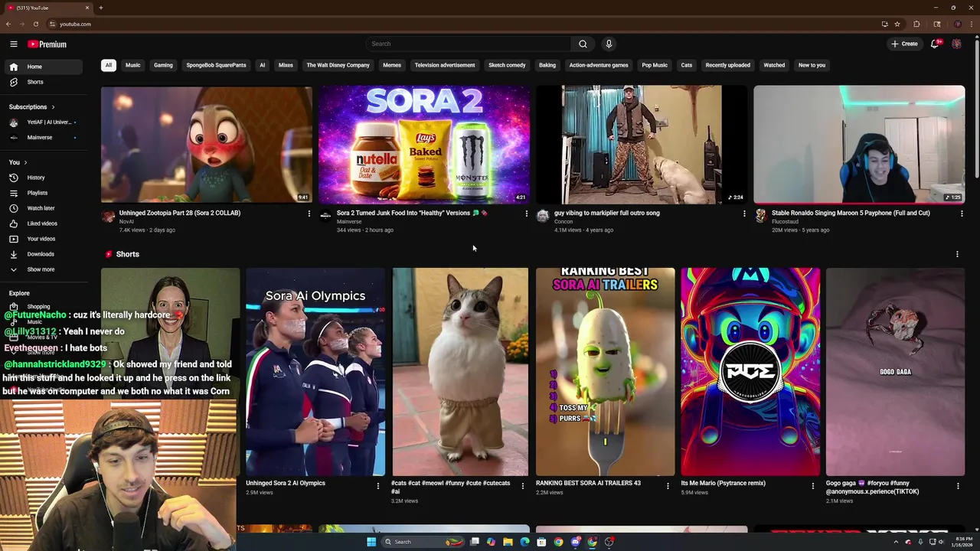Open Liked videos in the sidebar
980x551 pixels.
[x=42, y=223]
